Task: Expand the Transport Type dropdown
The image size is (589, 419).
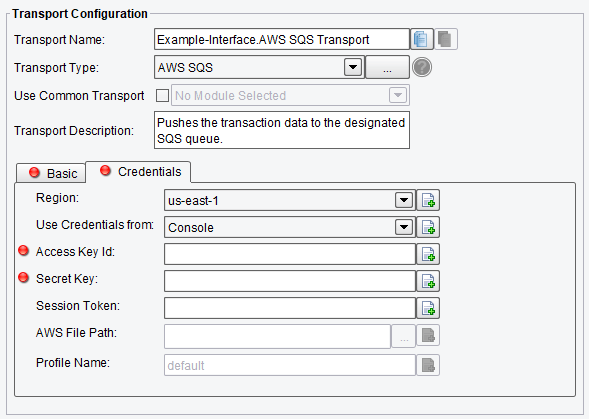Action: (353, 68)
